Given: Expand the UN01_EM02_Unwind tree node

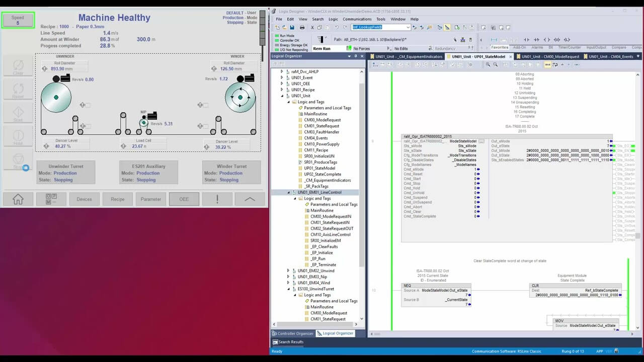Looking at the screenshot, I should coord(288,270).
